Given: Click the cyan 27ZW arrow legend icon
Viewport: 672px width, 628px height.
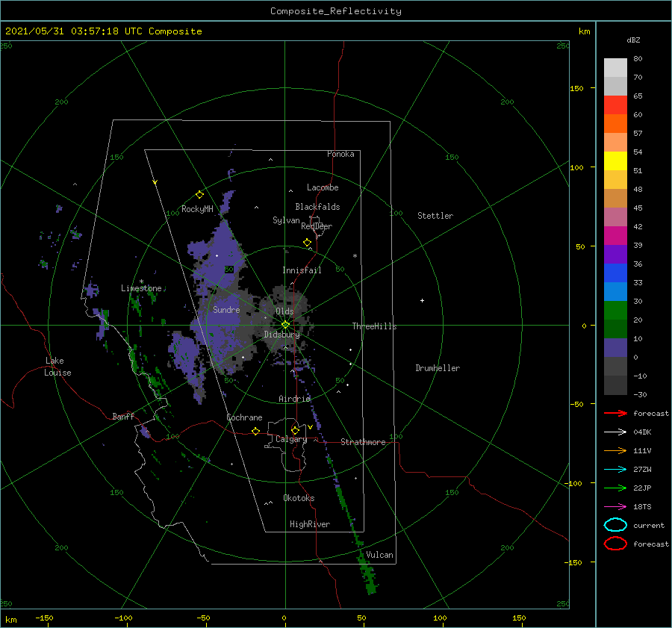Looking at the screenshot, I should 615,470.
